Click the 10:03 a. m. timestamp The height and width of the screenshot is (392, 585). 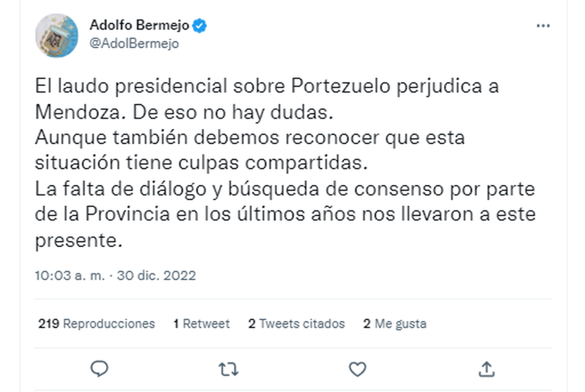tap(70, 275)
